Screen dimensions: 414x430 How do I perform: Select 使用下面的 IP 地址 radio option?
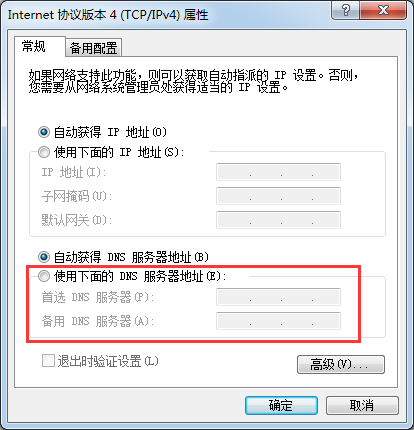tap(44, 152)
